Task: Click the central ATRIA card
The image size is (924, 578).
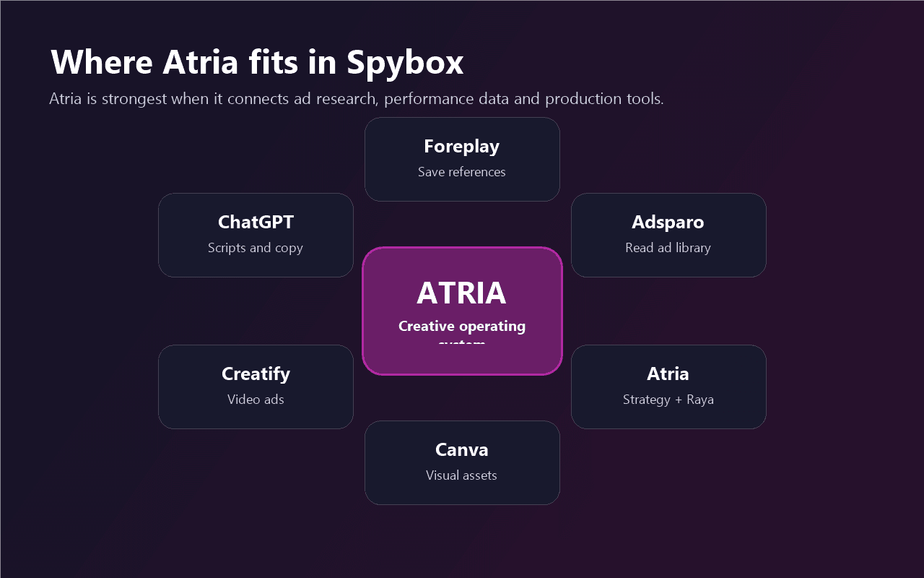Action: (x=462, y=311)
